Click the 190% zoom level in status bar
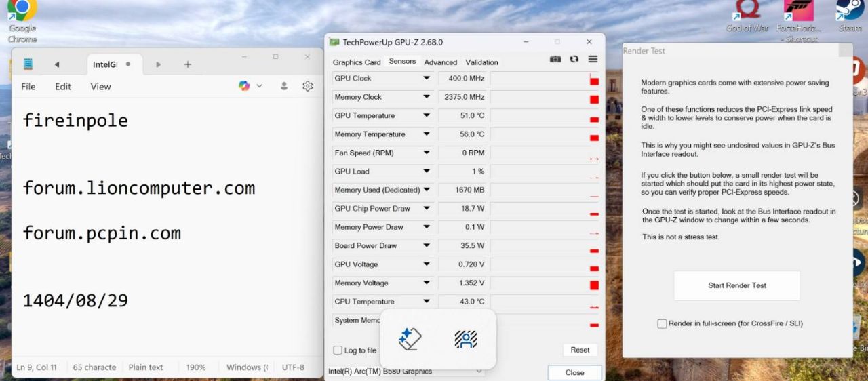 [196, 367]
